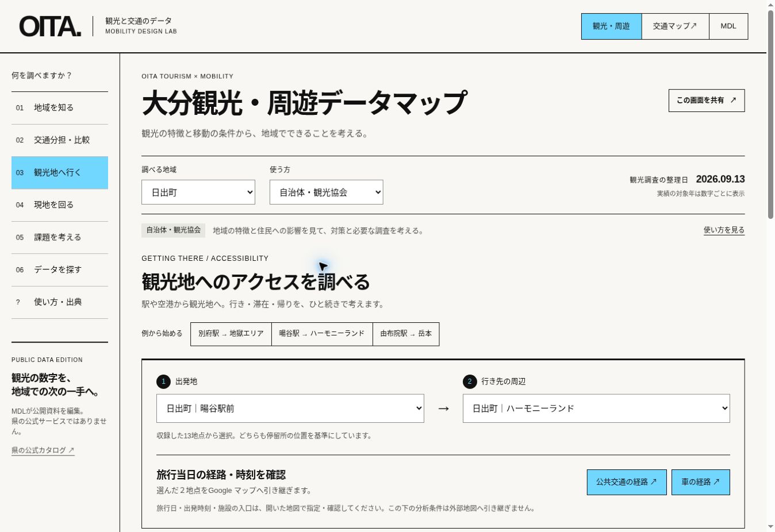Open sidebar item 01 地域を知る

click(60, 108)
